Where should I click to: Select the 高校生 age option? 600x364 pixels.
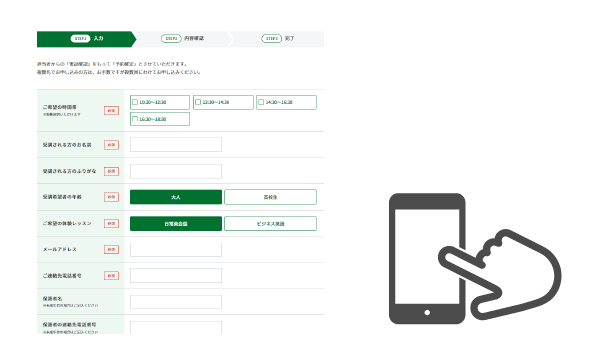tap(270, 197)
